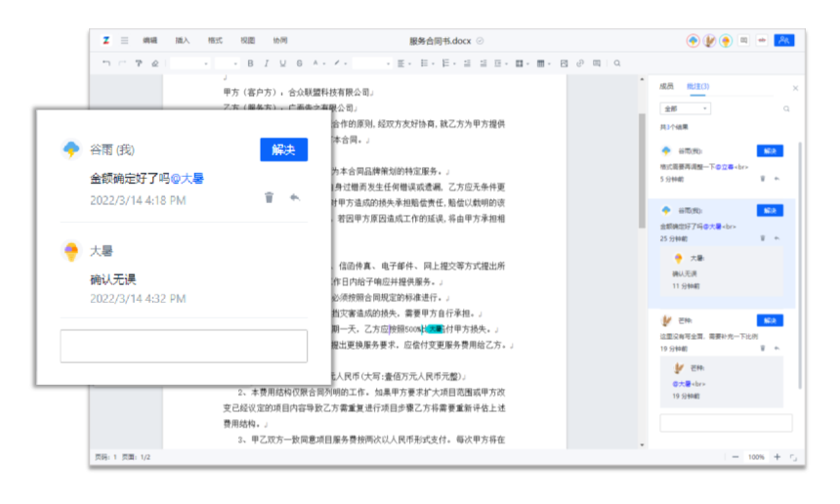Resolve the 格式需要再调整一下 comment in sidebar
The height and width of the screenshot is (504, 840).
tap(770, 151)
